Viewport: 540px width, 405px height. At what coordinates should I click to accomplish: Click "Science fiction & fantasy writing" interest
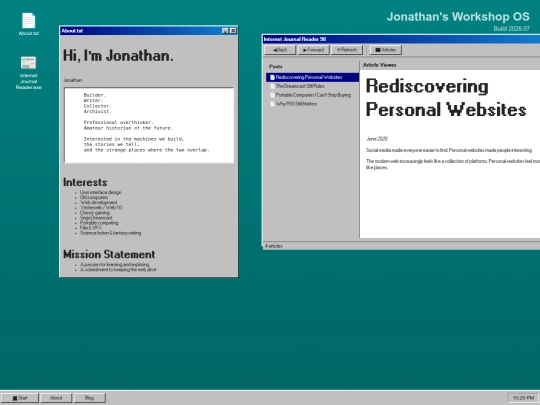pyautogui.click(x=111, y=233)
